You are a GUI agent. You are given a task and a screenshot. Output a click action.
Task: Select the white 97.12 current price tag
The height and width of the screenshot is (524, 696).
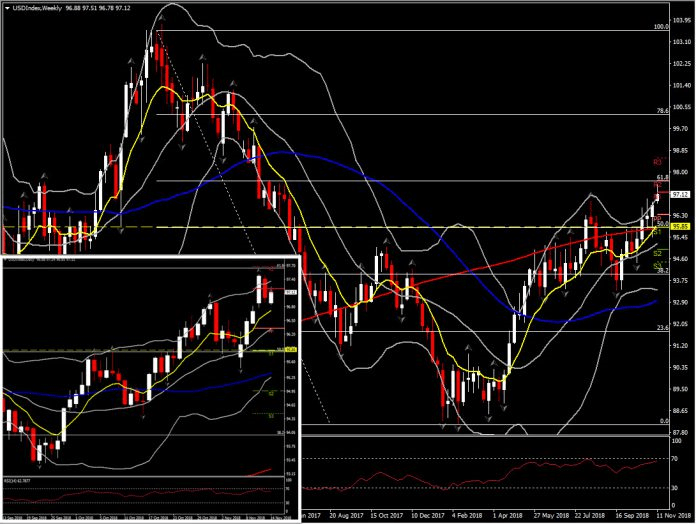[x=680, y=194]
